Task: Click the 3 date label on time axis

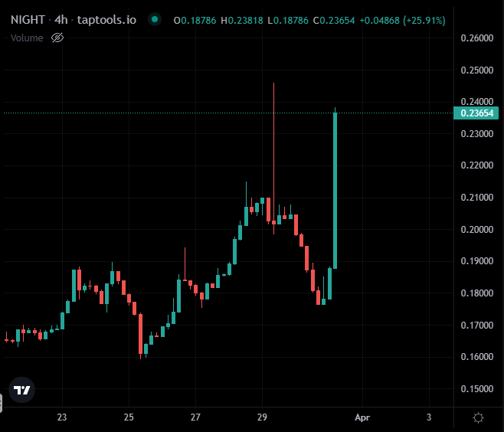Action: click(x=429, y=417)
